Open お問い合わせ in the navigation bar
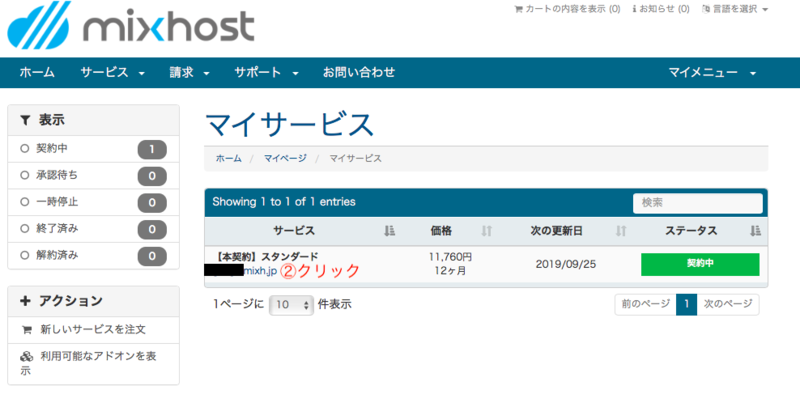The image size is (800, 407). point(359,72)
